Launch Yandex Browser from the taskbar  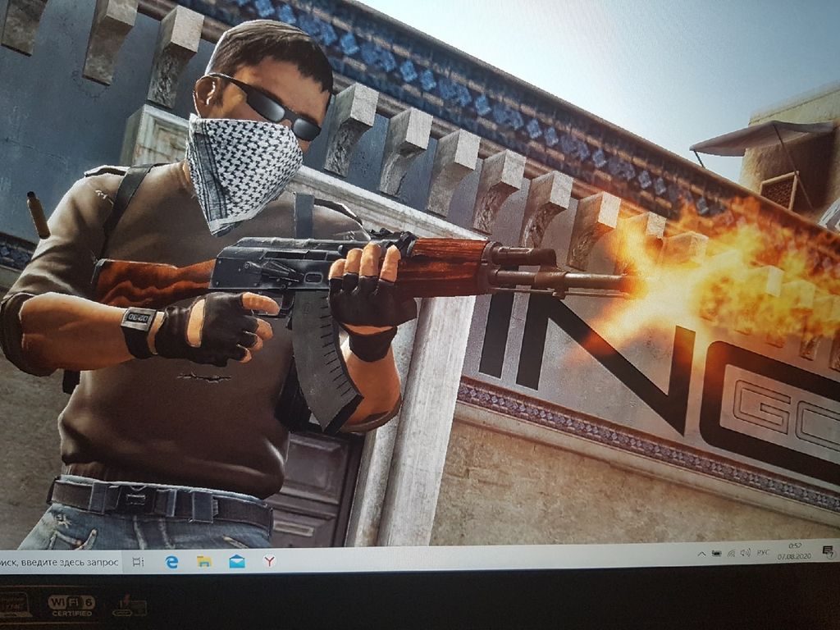(270, 561)
